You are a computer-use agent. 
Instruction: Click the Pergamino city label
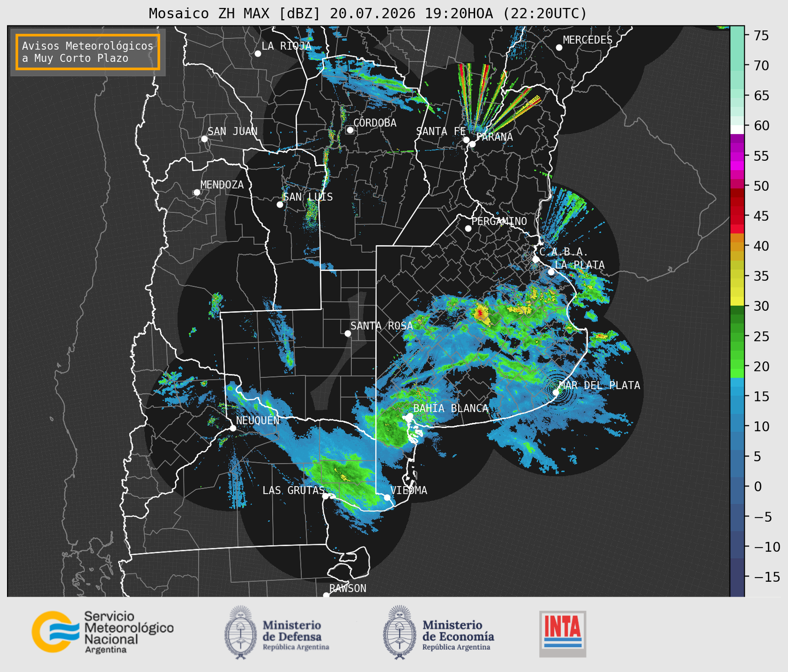pyautogui.click(x=499, y=221)
